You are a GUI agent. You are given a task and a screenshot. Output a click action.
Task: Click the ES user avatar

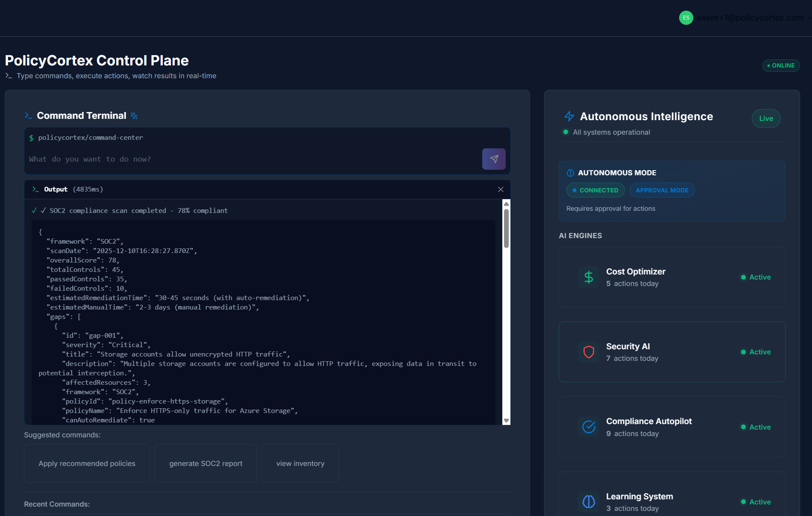686,18
